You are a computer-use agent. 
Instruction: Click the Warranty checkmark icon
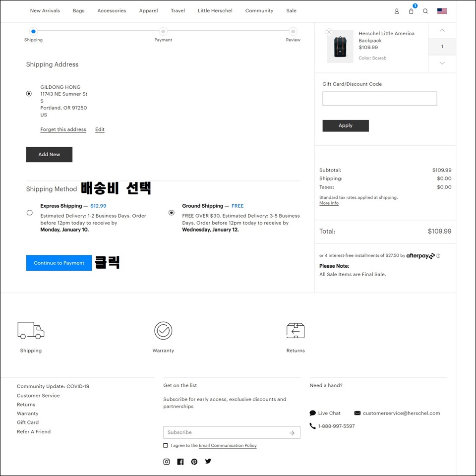[163, 331]
